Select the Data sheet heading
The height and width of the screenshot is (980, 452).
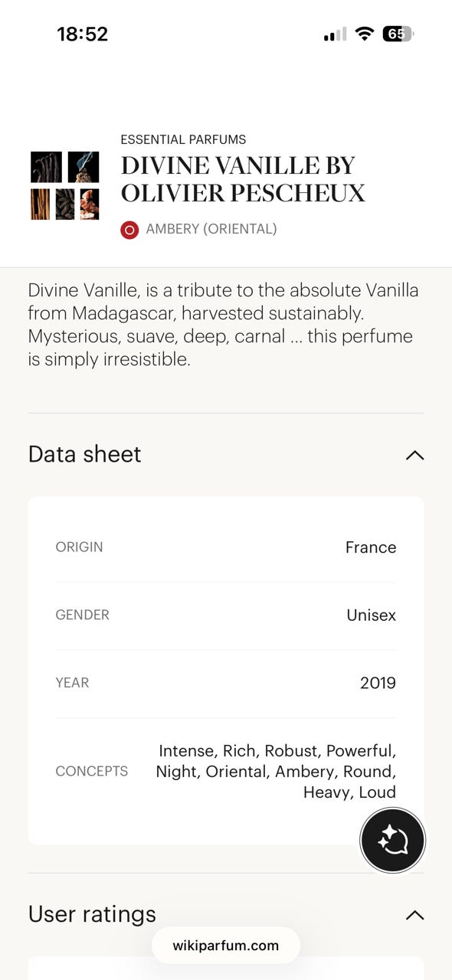(85, 454)
